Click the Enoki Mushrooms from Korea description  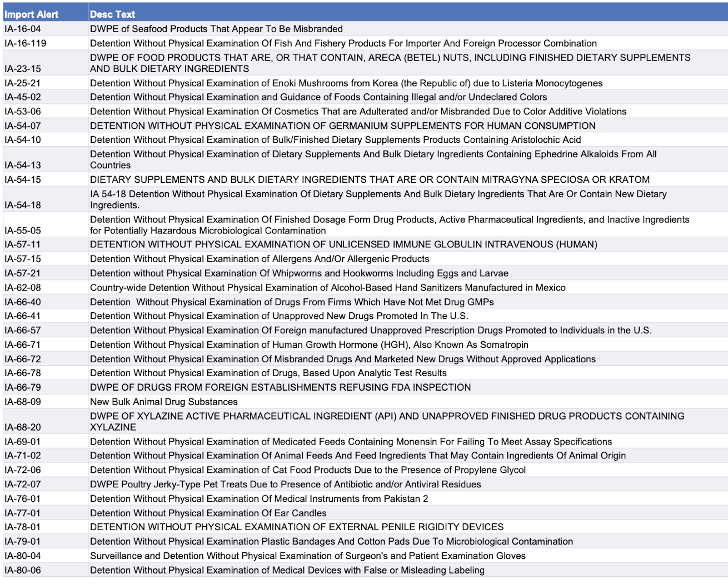click(x=346, y=83)
